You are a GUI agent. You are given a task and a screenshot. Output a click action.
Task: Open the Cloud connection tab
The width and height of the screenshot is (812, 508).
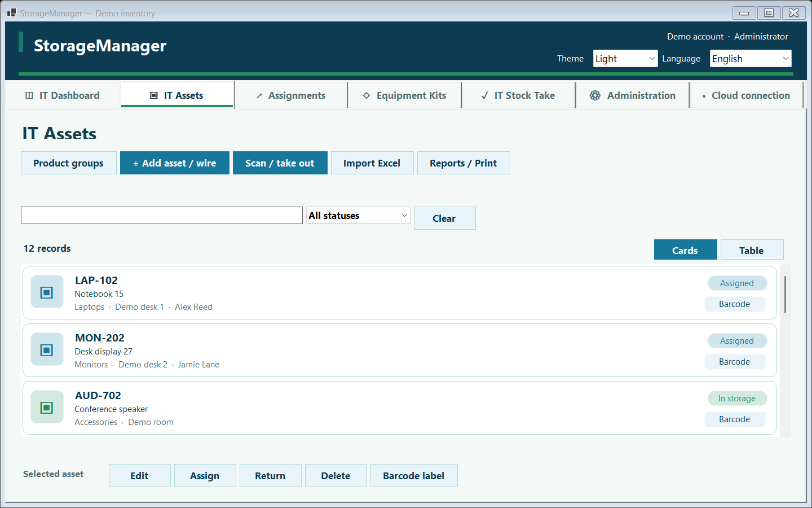pos(746,95)
